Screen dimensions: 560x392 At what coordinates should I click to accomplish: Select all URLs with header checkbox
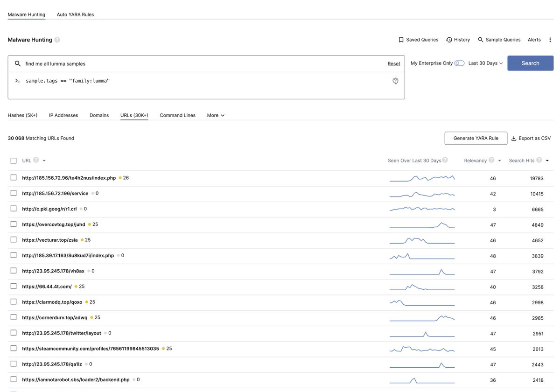(14, 161)
